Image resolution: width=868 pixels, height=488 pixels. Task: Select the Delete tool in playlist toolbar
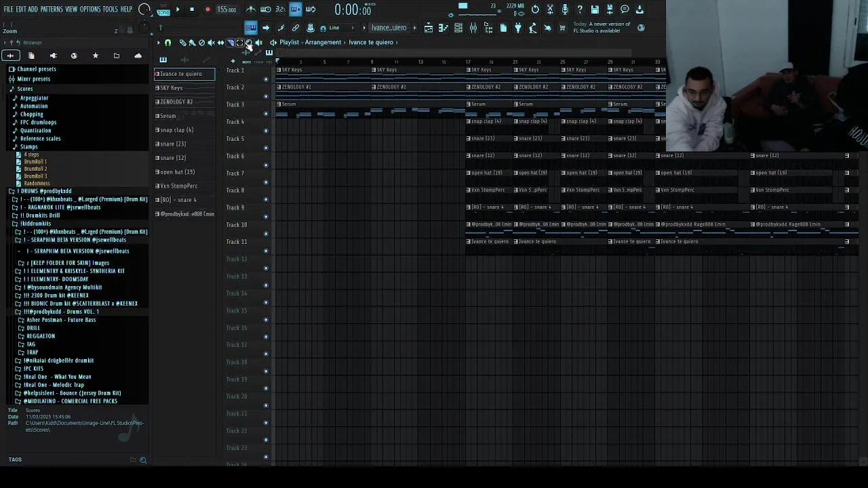tap(201, 43)
